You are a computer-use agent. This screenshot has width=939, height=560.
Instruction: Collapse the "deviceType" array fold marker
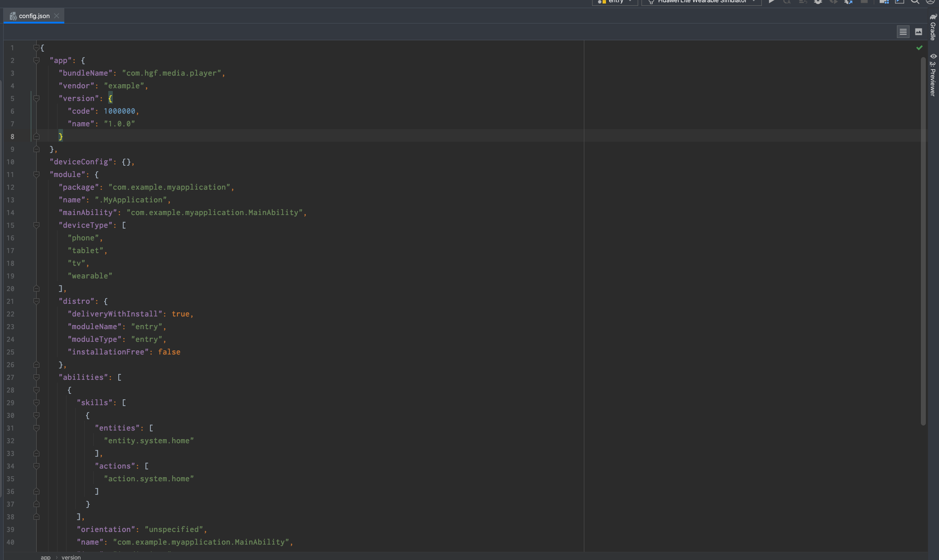36,225
